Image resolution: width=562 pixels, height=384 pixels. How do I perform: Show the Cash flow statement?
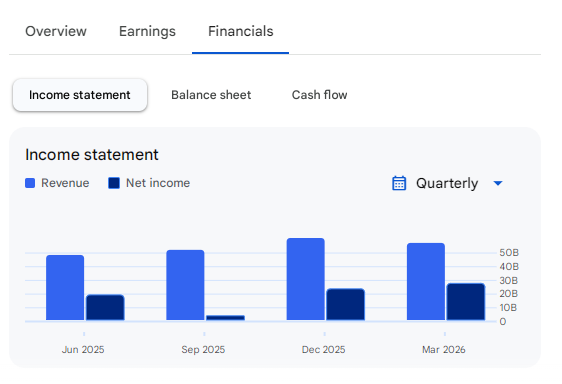(319, 95)
